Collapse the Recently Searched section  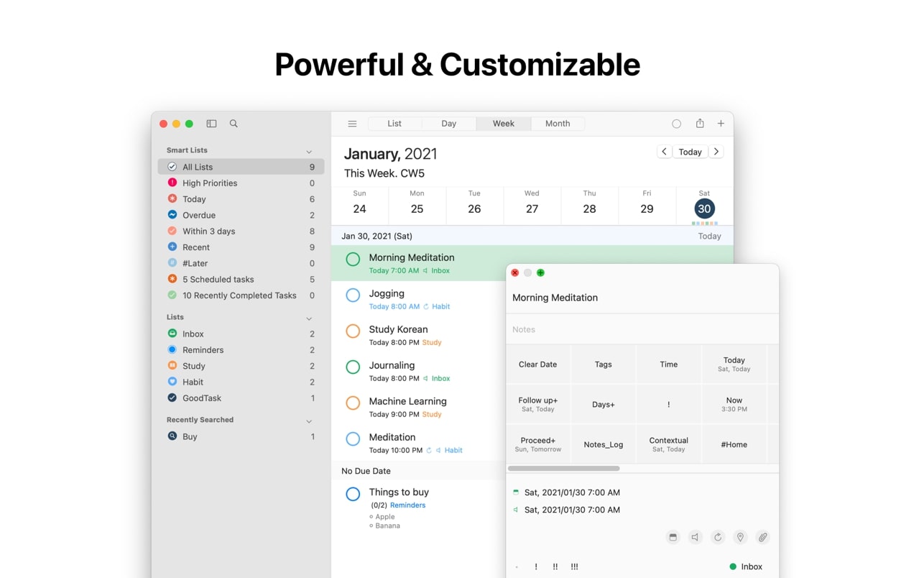click(309, 421)
